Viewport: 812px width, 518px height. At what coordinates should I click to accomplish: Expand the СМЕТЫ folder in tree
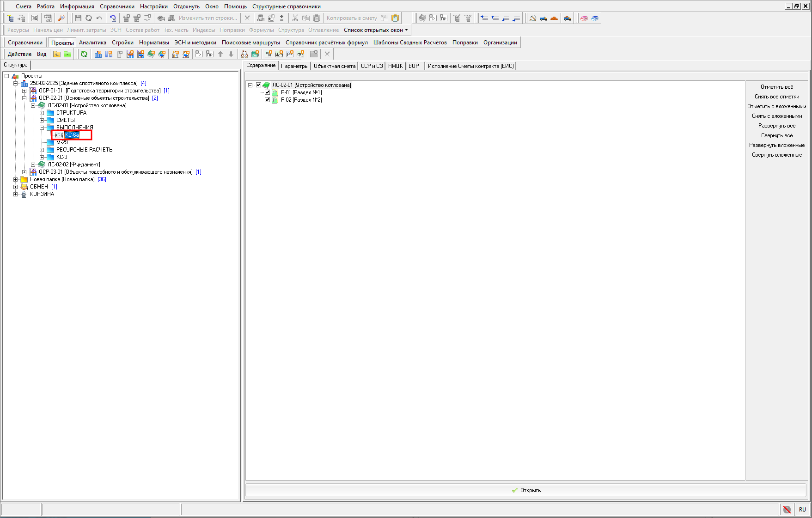coord(42,120)
